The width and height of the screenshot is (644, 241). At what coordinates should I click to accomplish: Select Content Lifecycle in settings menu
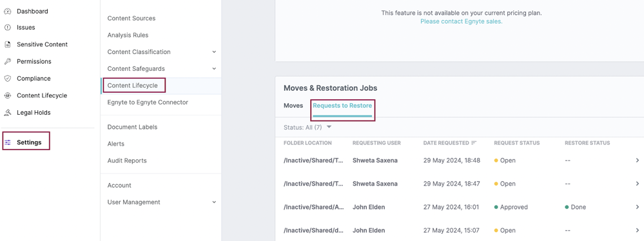click(x=132, y=86)
